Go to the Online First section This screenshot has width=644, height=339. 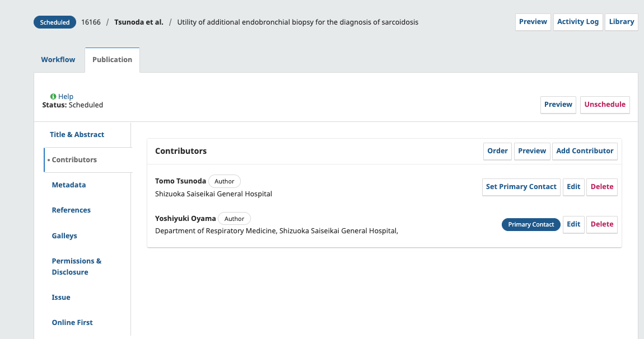(72, 323)
